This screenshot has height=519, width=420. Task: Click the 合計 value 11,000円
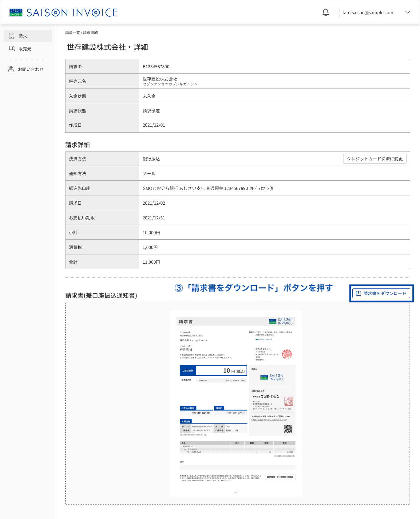[151, 262]
